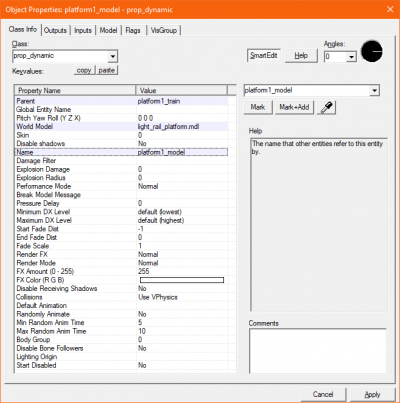Switch to the Inputs tab

coord(83,30)
